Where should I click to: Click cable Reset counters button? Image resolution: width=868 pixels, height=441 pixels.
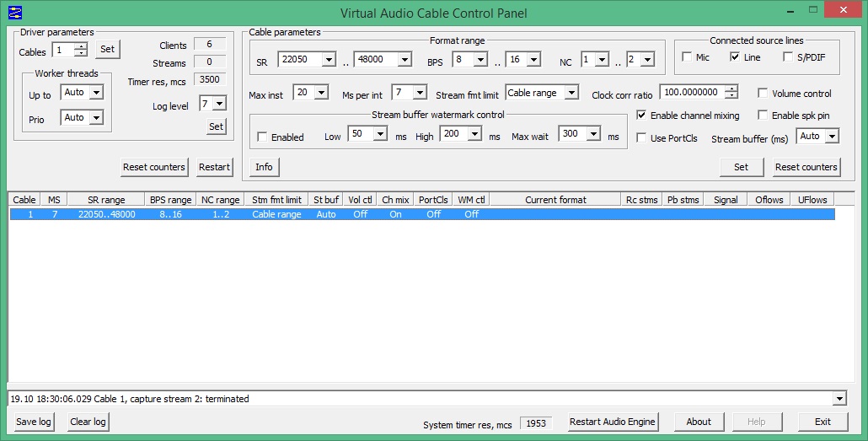tap(806, 167)
